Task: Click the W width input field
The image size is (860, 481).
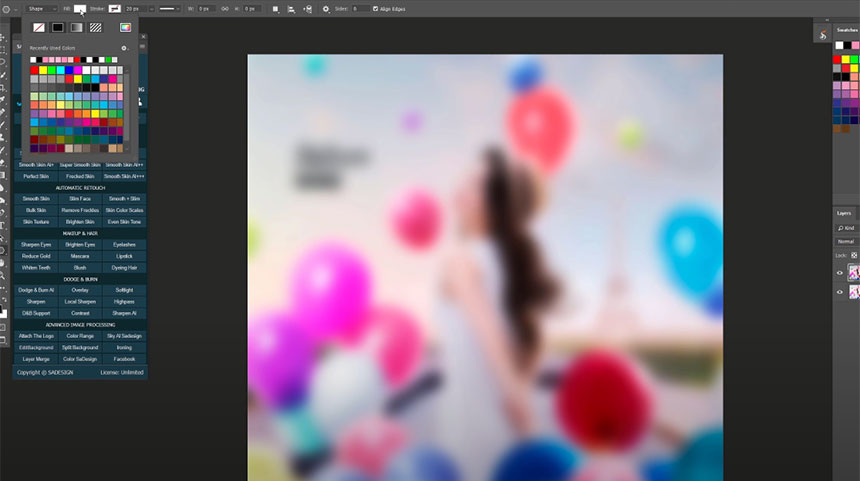Action: pyautogui.click(x=206, y=9)
